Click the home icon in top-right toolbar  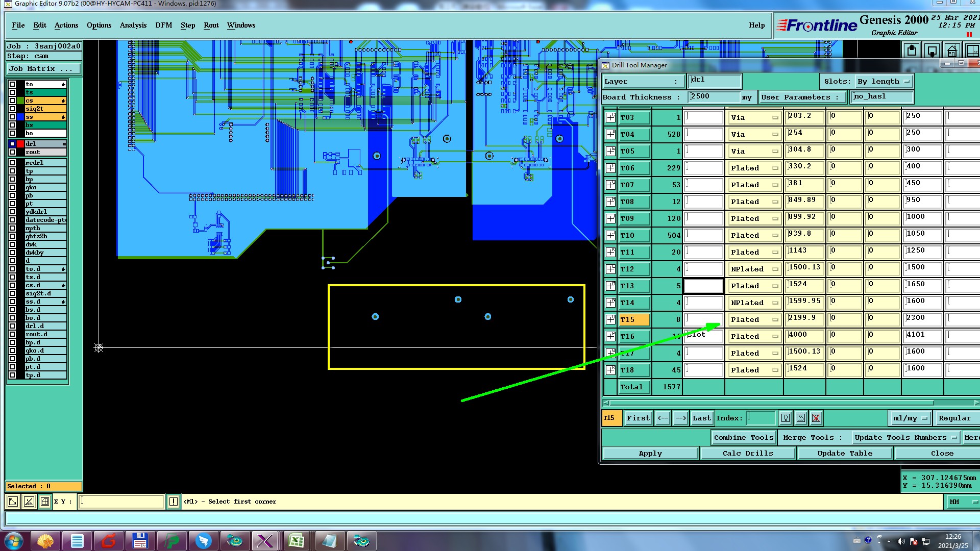(x=952, y=51)
